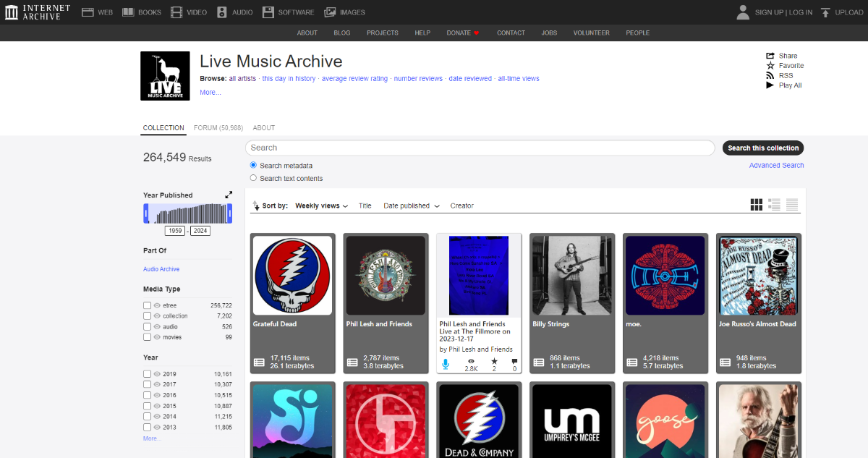Open the Video media icon

point(176,12)
